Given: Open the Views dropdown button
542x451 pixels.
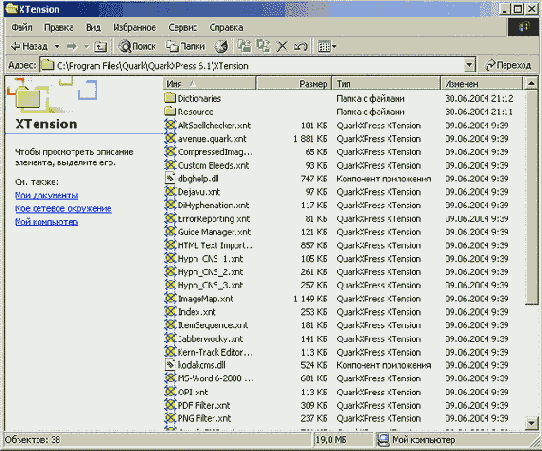Looking at the screenshot, I should [x=327, y=46].
